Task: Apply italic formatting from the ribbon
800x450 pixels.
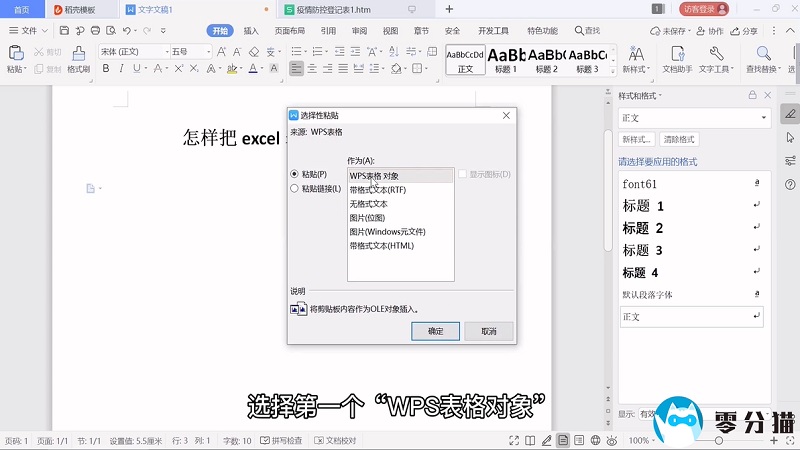Action: [121, 69]
